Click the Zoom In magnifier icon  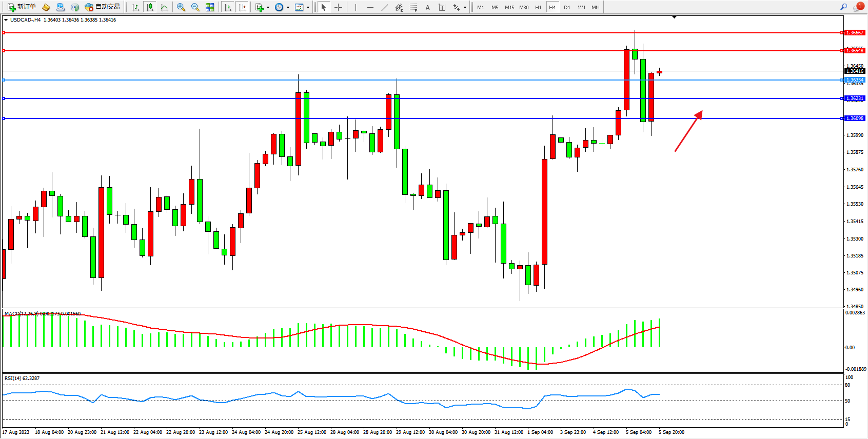(181, 7)
